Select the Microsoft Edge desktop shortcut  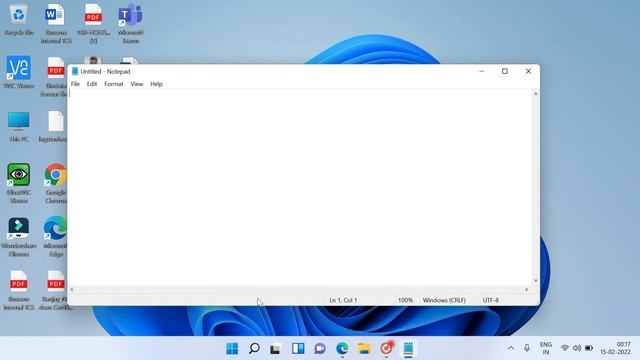click(56, 237)
